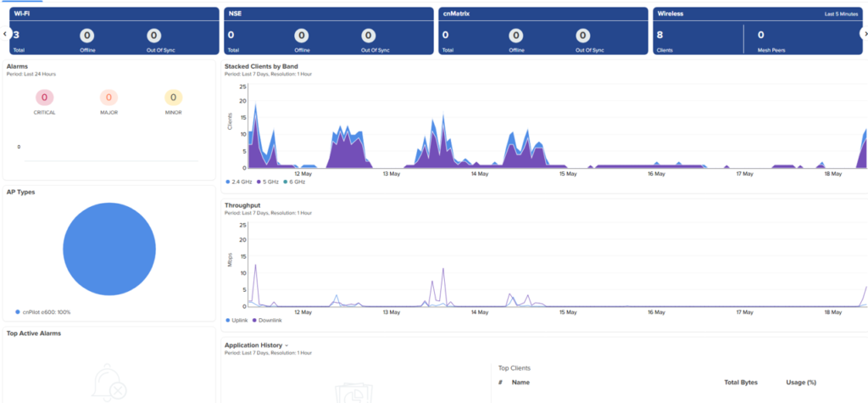Toggle the 2.4 GHz legend series
868x403 pixels.
(240, 182)
